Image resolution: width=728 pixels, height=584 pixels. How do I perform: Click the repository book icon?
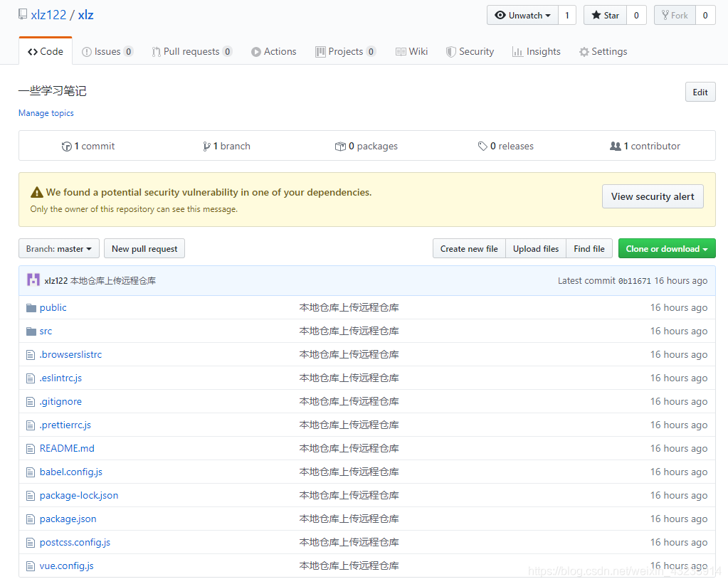[22, 14]
